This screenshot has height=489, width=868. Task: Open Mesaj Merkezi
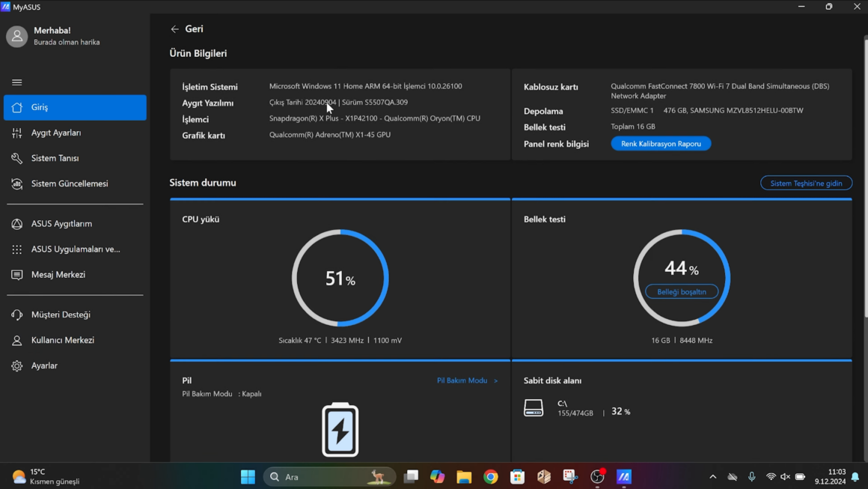point(76,275)
